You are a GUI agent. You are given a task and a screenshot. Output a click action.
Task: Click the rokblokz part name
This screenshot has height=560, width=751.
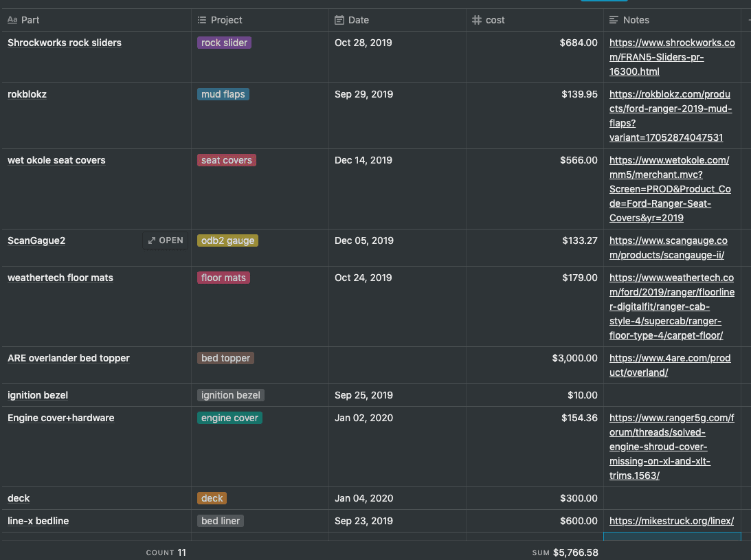click(27, 94)
